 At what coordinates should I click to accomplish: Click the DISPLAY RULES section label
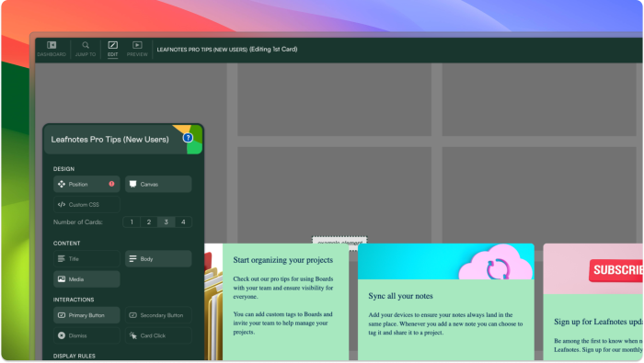tap(75, 356)
